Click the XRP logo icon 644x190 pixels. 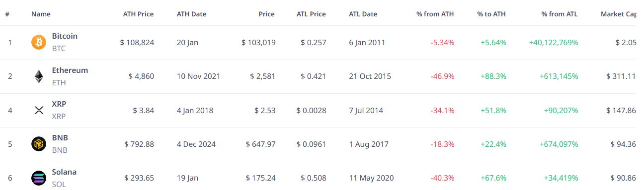tap(38, 110)
